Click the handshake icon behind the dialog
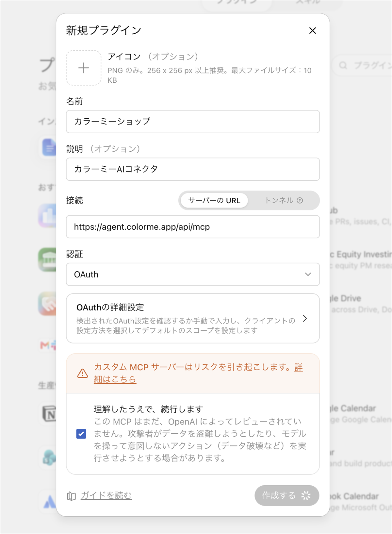The height and width of the screenshot is (534, 392). click(48, 304)
